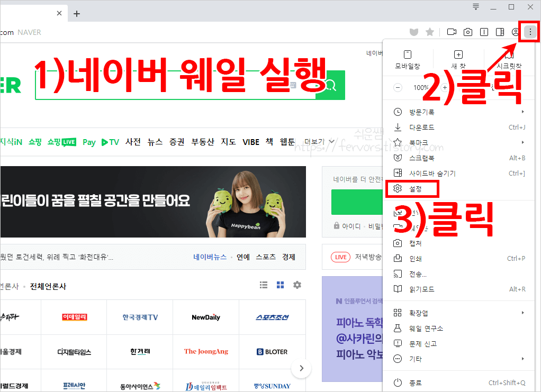This screenshot has width=541, height=392.
Task: Go to next newsstand page arrow
Action: pos(302,368)
